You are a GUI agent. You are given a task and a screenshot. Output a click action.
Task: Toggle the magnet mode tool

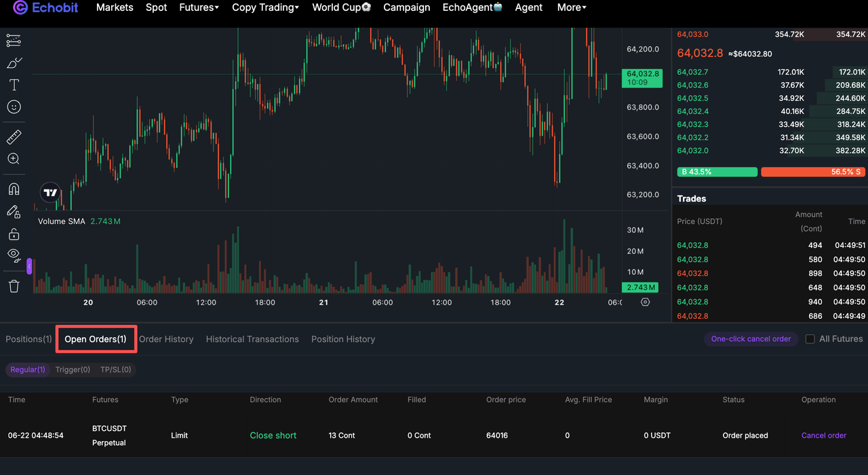14,189
